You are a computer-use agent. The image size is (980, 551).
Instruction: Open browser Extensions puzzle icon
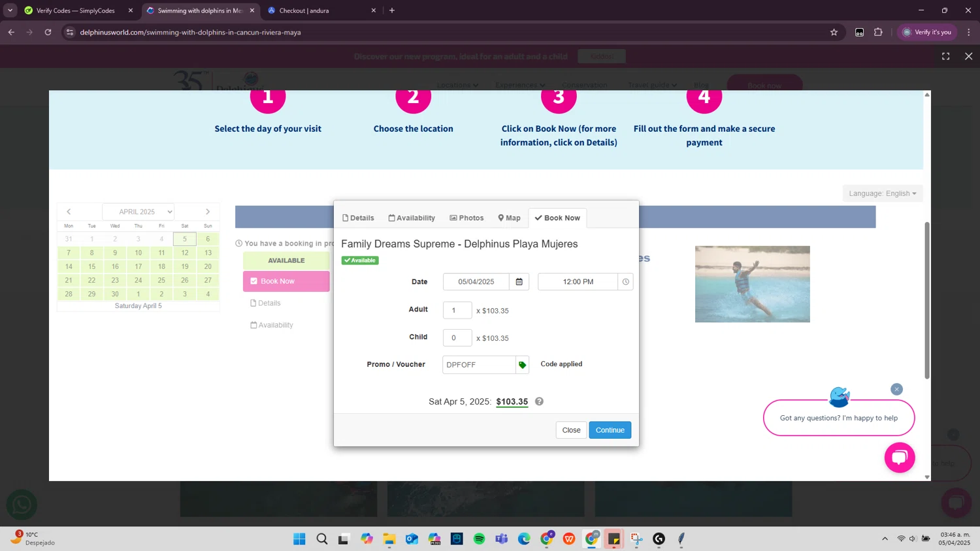tap(878, 32)
